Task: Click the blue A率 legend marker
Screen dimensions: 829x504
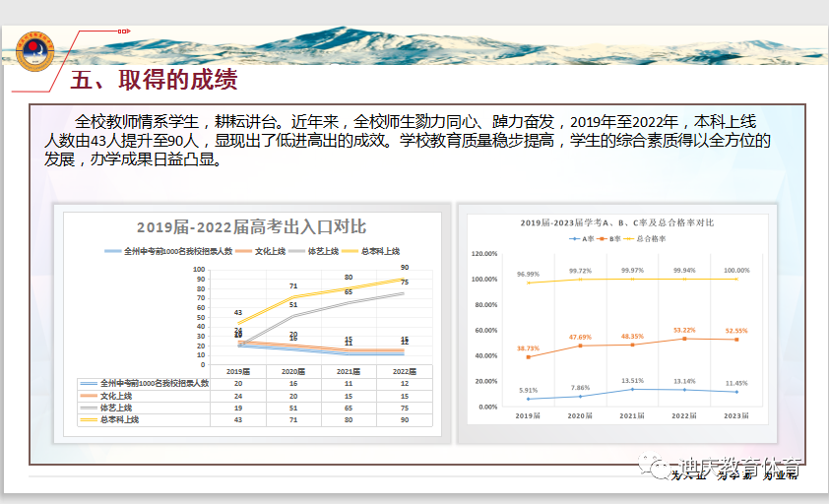Action: click(574, 238)
